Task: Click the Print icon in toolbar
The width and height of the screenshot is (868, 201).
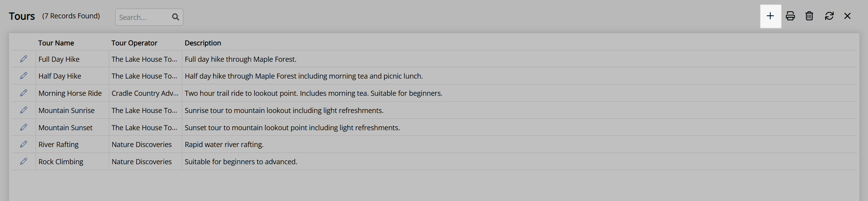Action: (x=790, y=16)
